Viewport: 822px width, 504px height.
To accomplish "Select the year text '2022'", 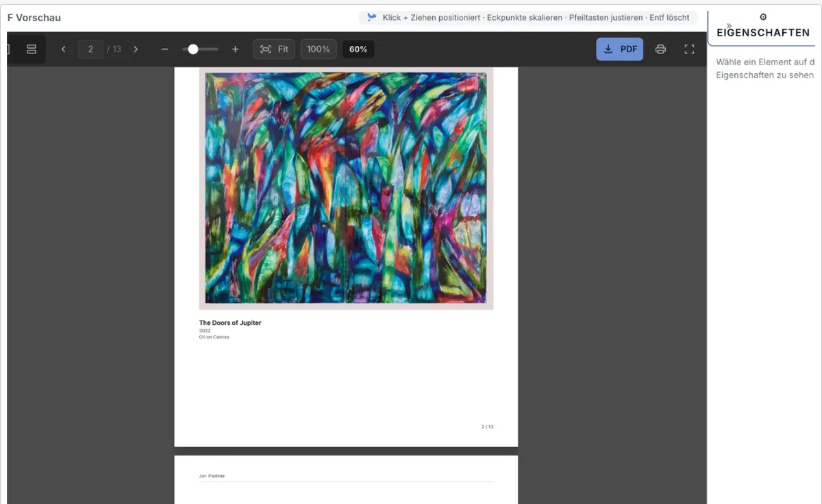I will tap(205, 331).
